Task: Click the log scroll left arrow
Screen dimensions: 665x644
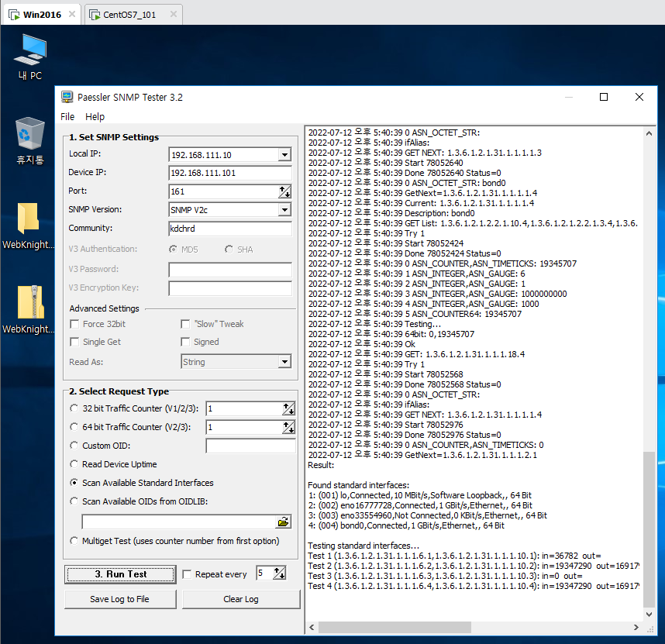Action: 312,627
